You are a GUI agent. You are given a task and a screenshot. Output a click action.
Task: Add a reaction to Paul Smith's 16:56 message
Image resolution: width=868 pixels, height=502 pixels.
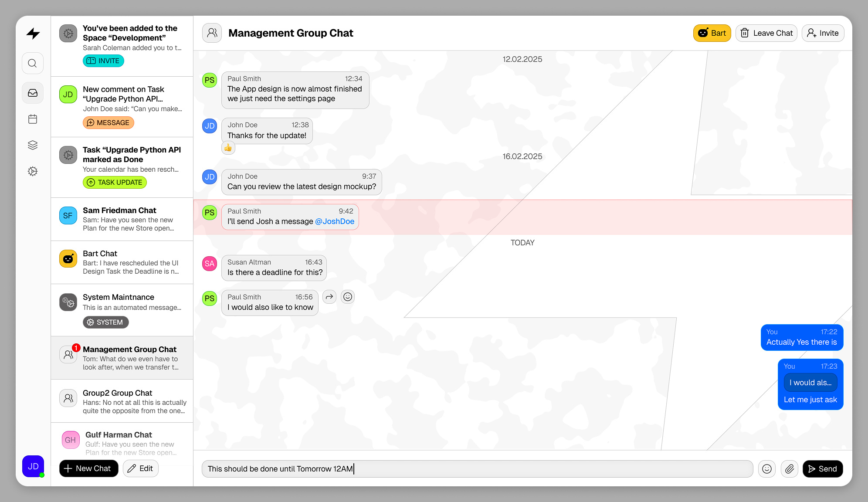coord(347,297)
